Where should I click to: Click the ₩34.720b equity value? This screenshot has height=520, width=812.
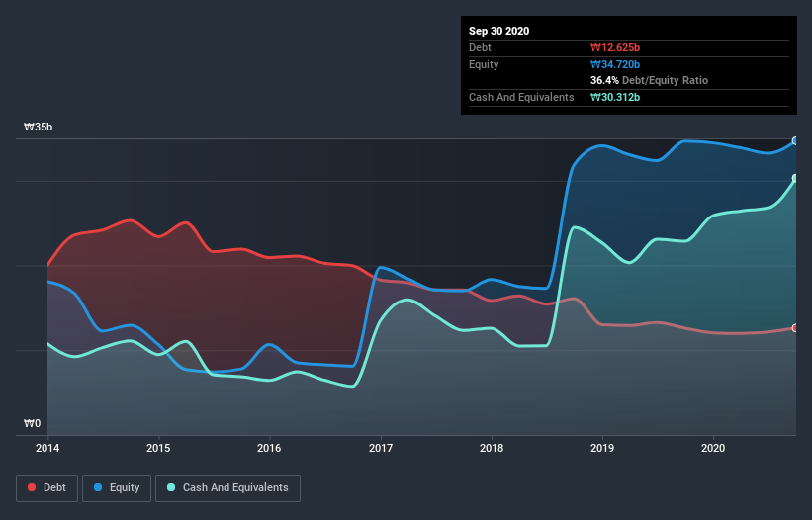coord(615,64)
